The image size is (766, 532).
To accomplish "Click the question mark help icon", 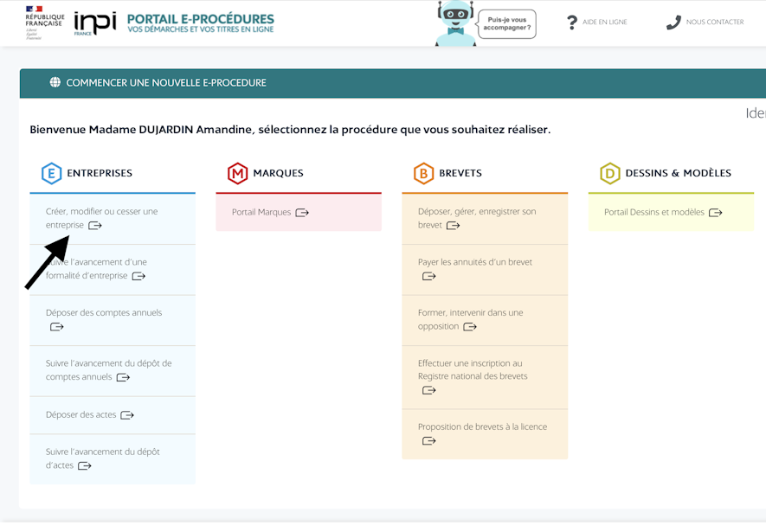I will click(x=571, y=22).
